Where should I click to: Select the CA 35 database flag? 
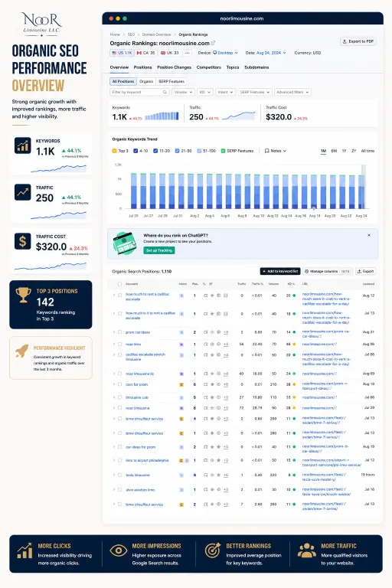[146, 53]
